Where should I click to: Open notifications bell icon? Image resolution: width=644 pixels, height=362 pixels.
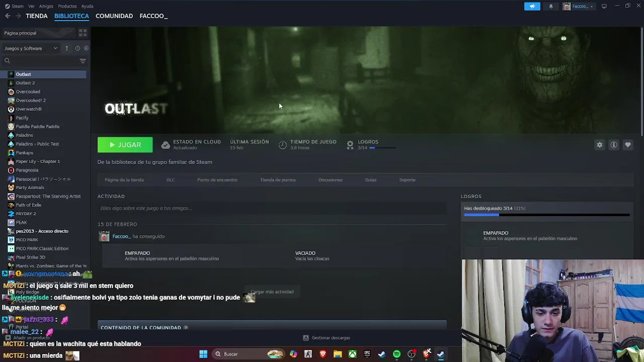click(551, 6)
